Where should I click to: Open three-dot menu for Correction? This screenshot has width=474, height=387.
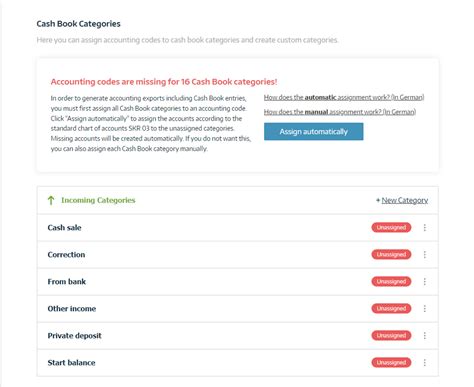coord(425,255)
